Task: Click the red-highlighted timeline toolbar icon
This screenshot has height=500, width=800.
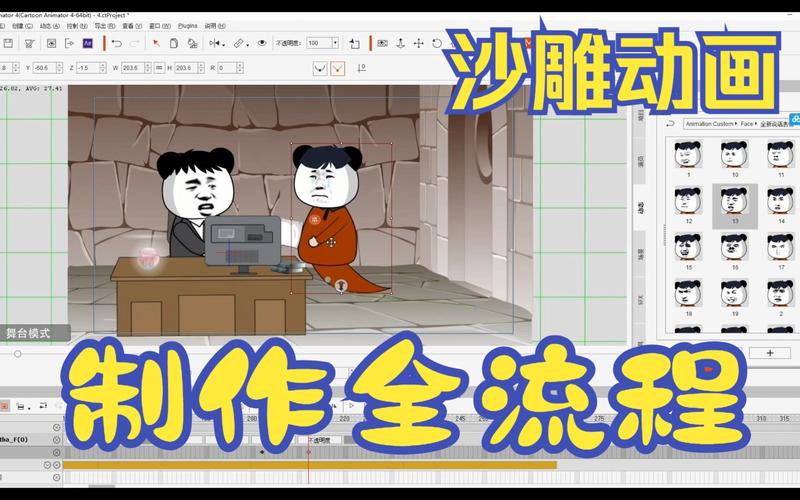Action: coord(4,406)
